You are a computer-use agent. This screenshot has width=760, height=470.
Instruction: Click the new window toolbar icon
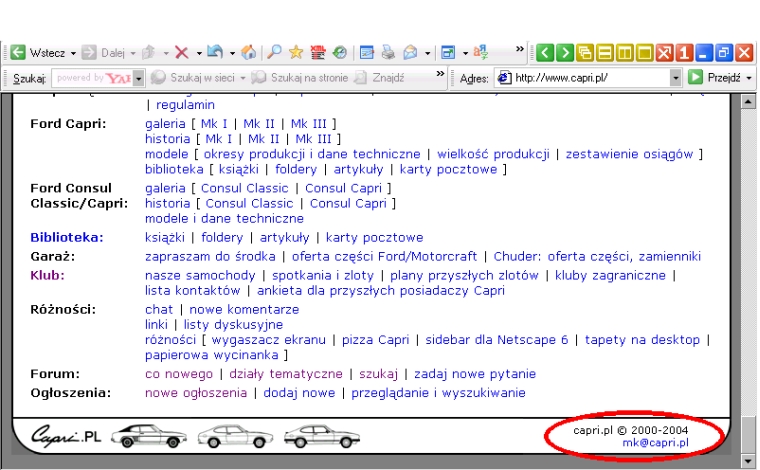tap(448, 52)
